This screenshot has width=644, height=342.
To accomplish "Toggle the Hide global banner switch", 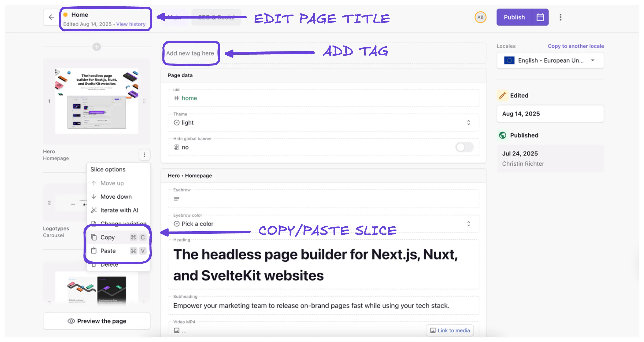I will [464, 147].
